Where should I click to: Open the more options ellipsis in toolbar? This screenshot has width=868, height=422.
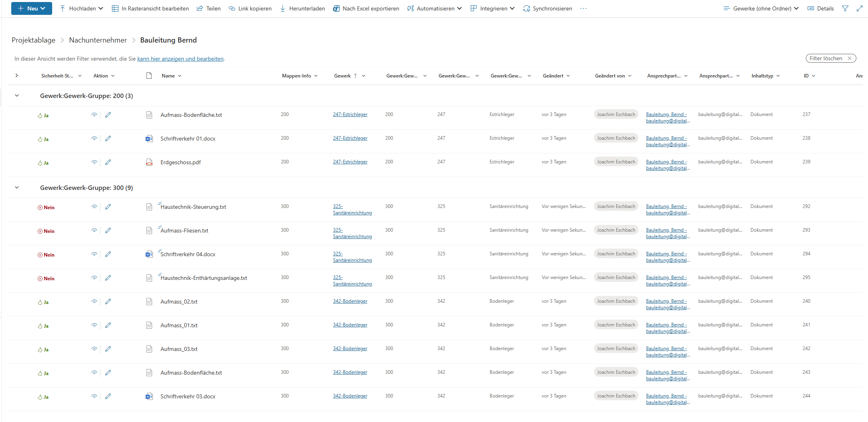click(583, 8)
